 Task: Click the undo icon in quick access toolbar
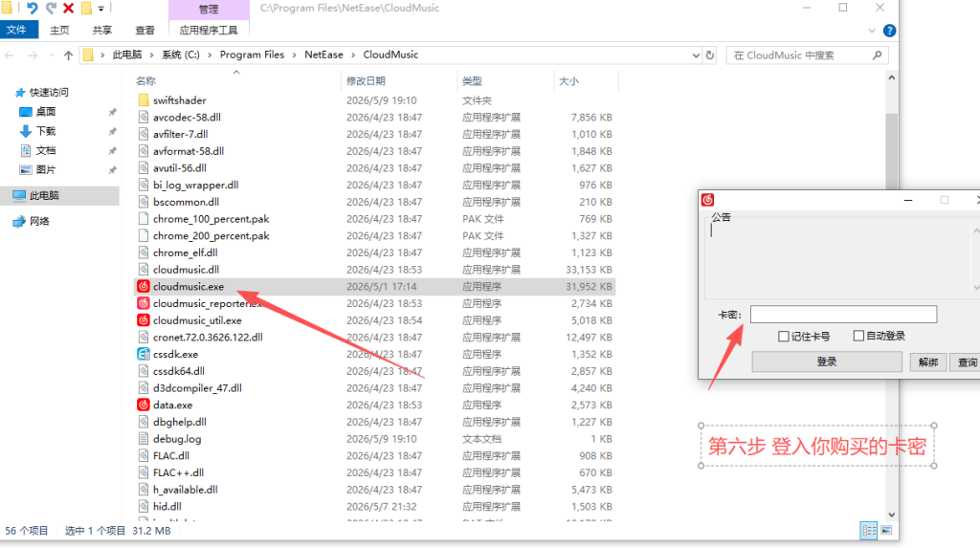tap(32, 8)
